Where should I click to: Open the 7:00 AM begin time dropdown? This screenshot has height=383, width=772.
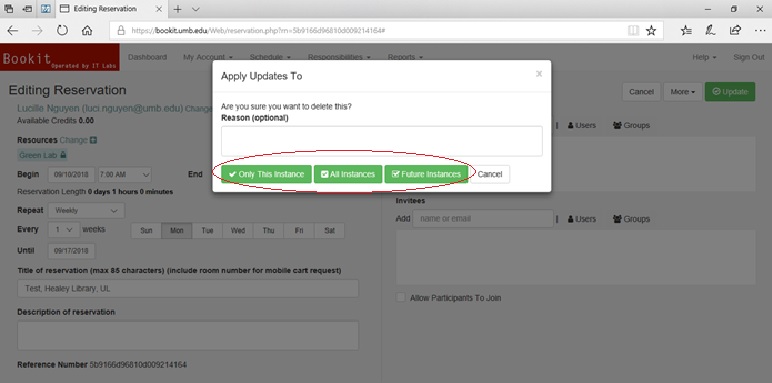tap(125, 174)
